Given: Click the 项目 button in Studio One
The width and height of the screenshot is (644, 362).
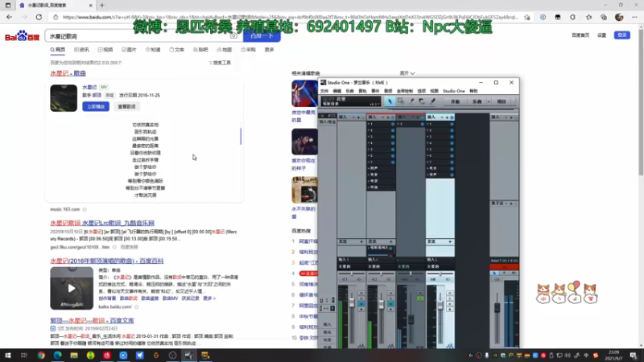Looking at the screenshot, I should pos(502,102).
